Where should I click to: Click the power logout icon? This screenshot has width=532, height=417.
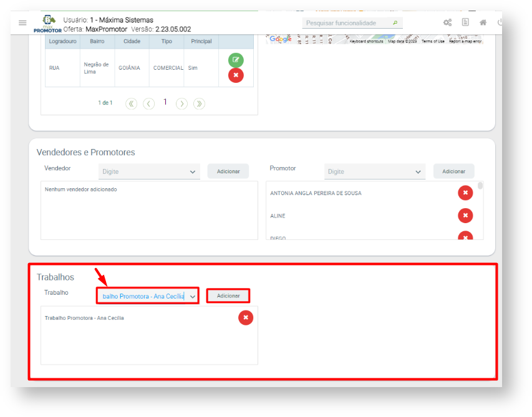500,22
